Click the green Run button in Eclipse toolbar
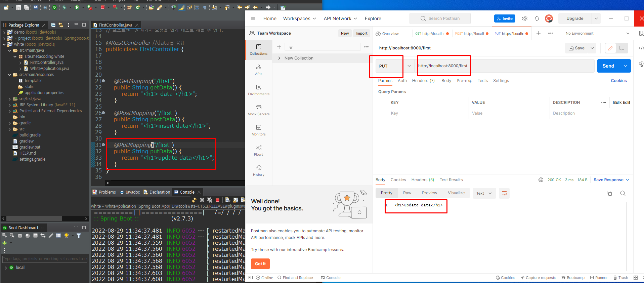 77,7
